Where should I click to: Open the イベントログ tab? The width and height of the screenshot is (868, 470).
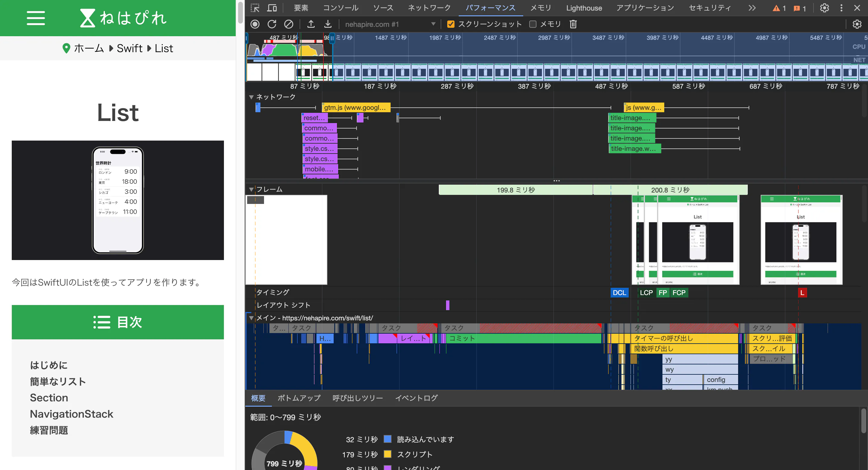416,398
